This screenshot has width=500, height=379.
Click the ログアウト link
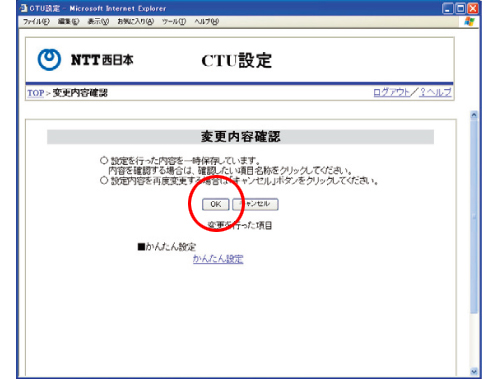point(392,92)
